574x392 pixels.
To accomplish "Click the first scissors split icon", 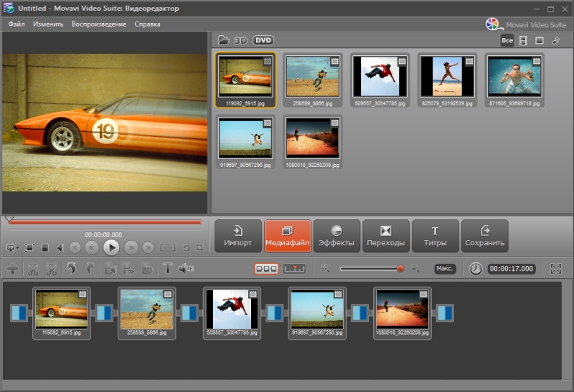I will [x=33, y=269].
